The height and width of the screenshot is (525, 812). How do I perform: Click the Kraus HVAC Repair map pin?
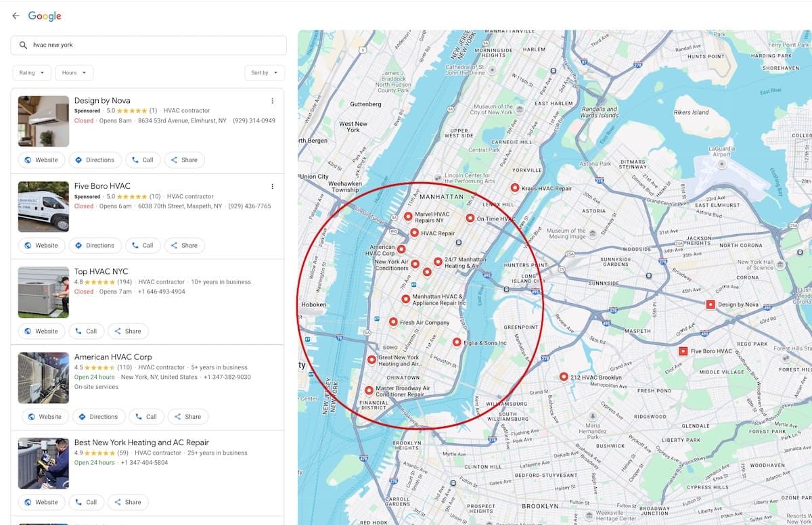click(x=515, y=188)
